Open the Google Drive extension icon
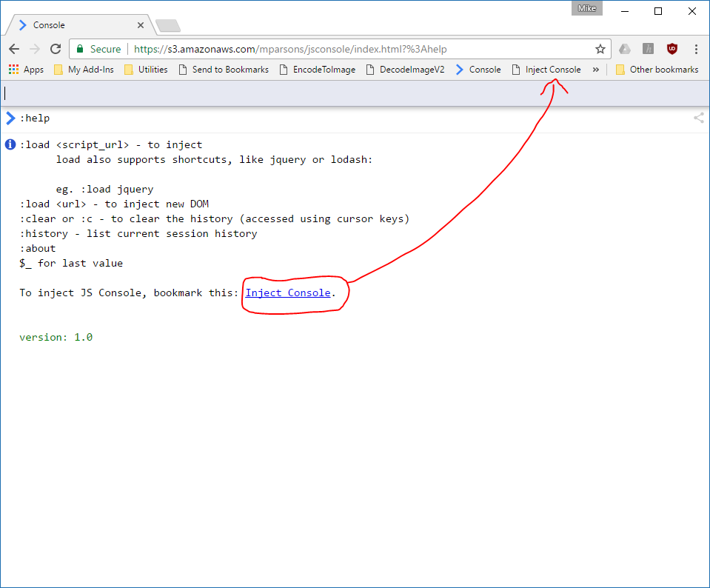710x588 pixels. point(625,49)
